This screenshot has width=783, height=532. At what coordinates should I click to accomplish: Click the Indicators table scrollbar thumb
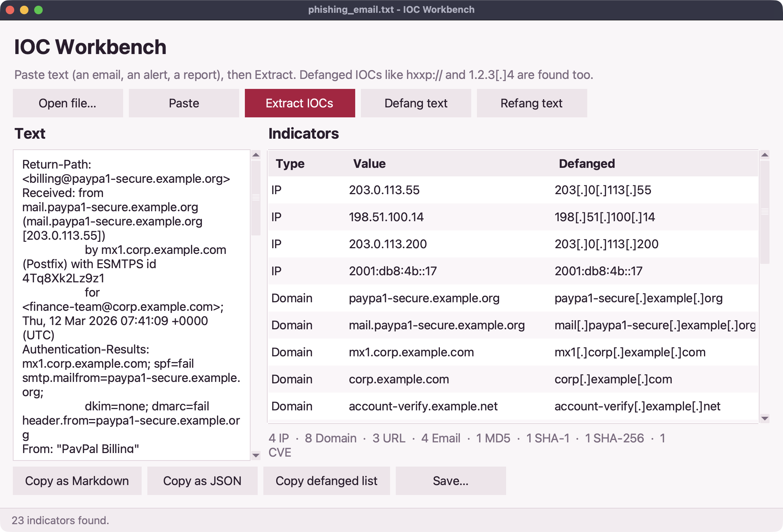coord(765,212)
